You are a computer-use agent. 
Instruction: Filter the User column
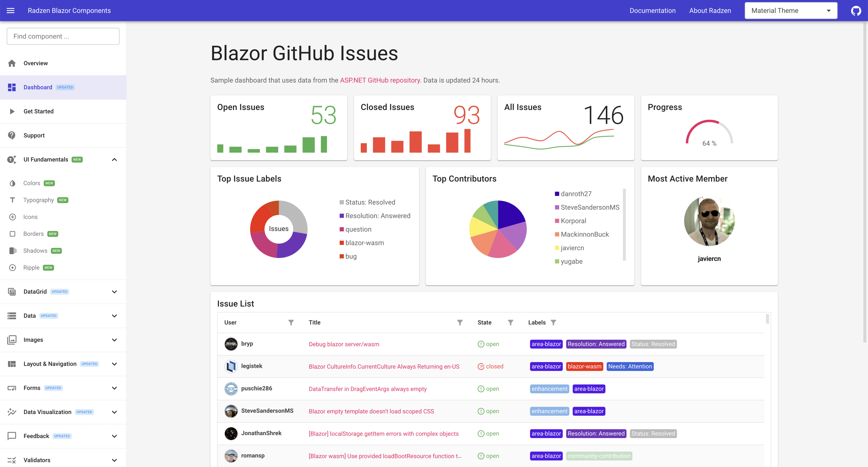291,322
